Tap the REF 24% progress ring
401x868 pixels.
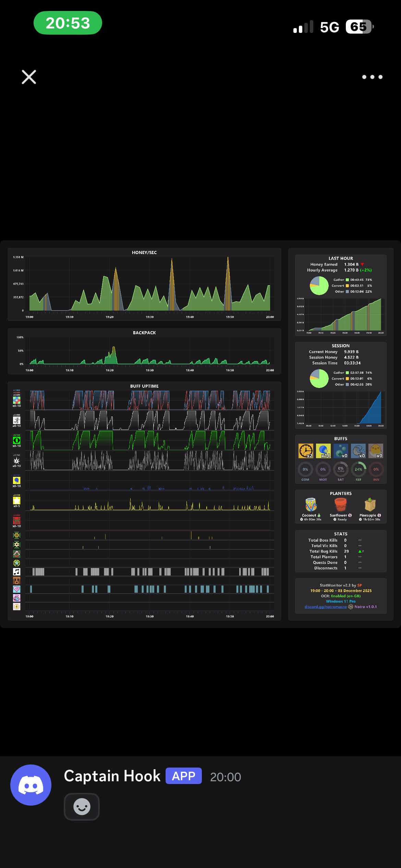[359, 469]
